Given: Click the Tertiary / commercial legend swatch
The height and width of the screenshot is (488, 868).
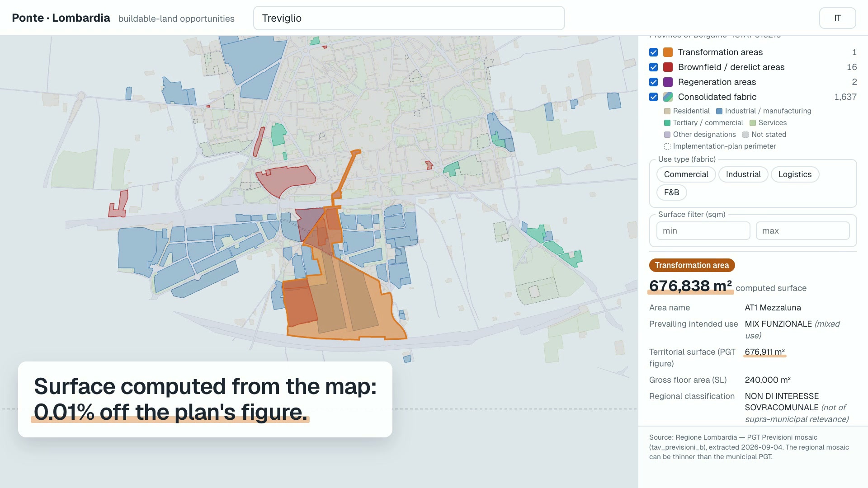Looking at the screenshot, I should click(x=667, y=123).
